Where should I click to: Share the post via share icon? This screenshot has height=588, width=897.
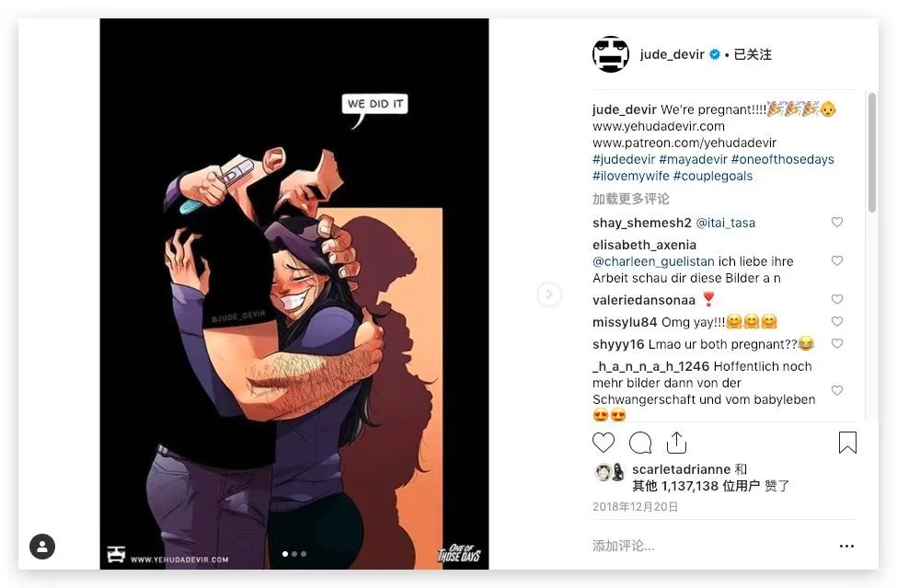pyautogui.click(x=676, y=443)
